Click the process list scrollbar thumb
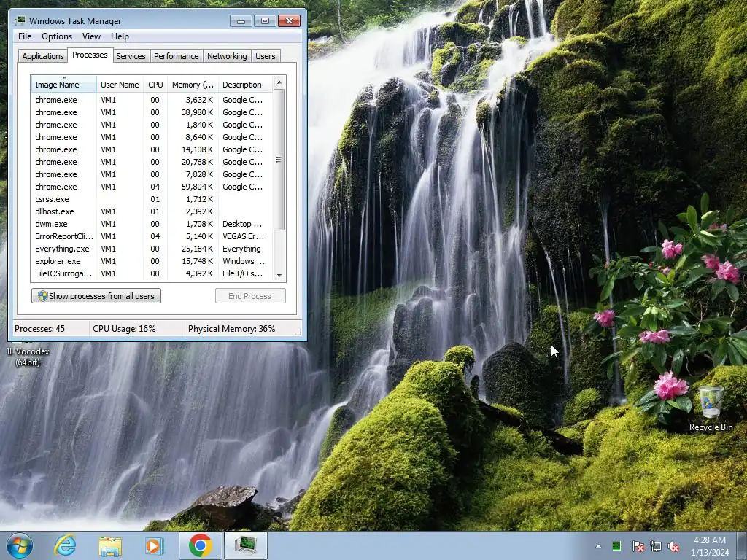Viewport: 747px width, 560px height. [279, 160]
